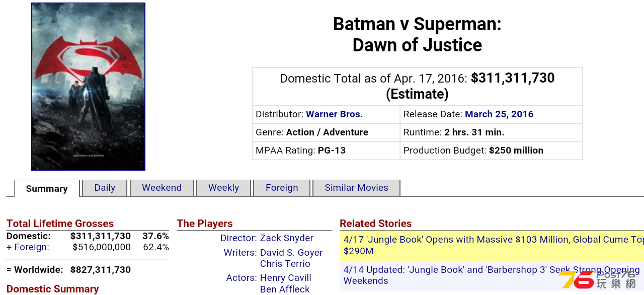Select the Summary tab
This screenshot has width=644, height=295.
[47, 188]
